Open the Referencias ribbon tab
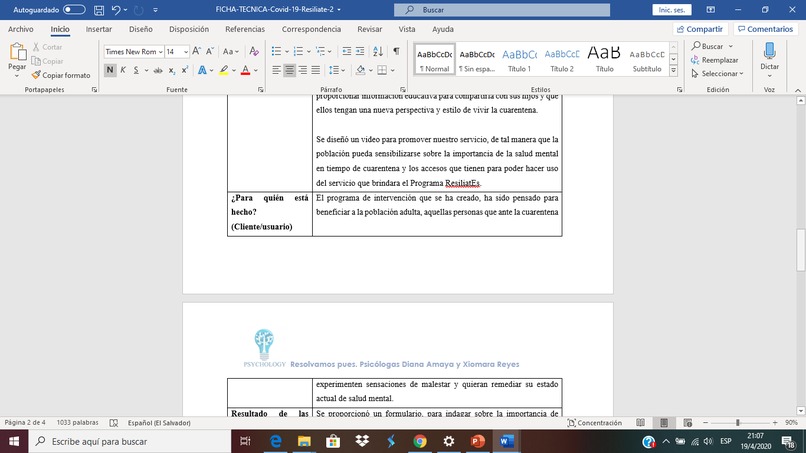The image size is (806, 453). pyautogui.click(x=245, y=29)
